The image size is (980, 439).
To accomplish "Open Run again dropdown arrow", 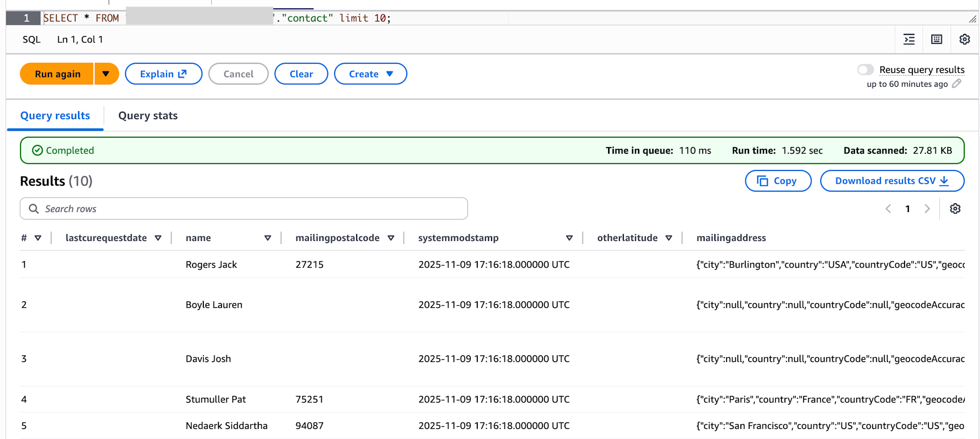I will [106, 74].
